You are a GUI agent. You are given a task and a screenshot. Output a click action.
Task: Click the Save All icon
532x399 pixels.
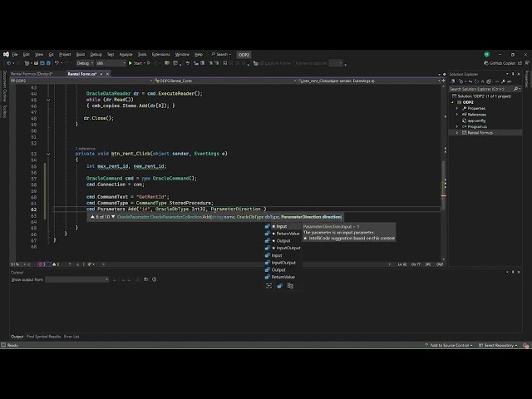click(48, 63)
